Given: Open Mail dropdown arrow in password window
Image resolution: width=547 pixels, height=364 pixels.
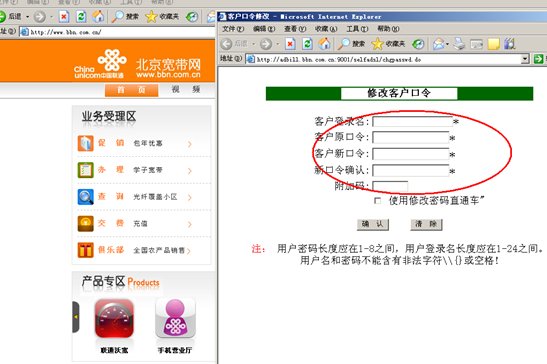Looking at the screenshot, I should 447,44.
